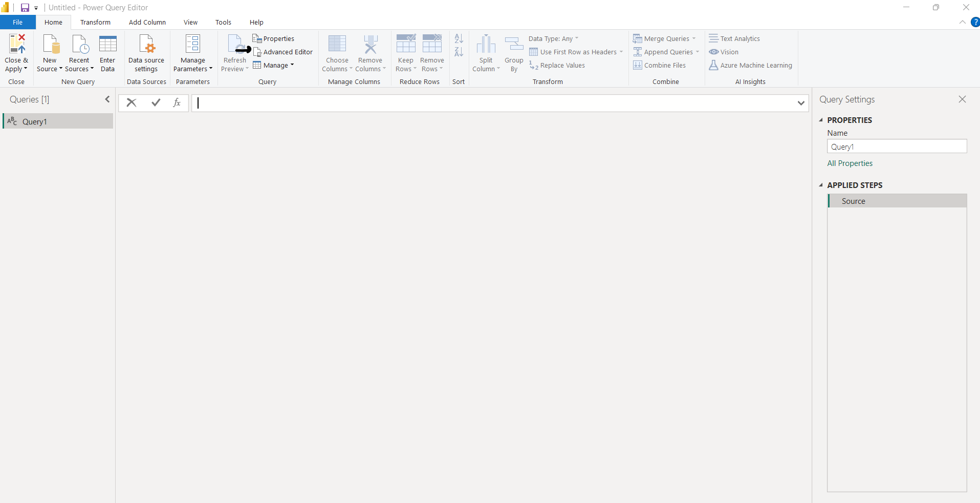980x503 pixels.
Task: Click the Close & Apply icon
Action: (17, 44)
